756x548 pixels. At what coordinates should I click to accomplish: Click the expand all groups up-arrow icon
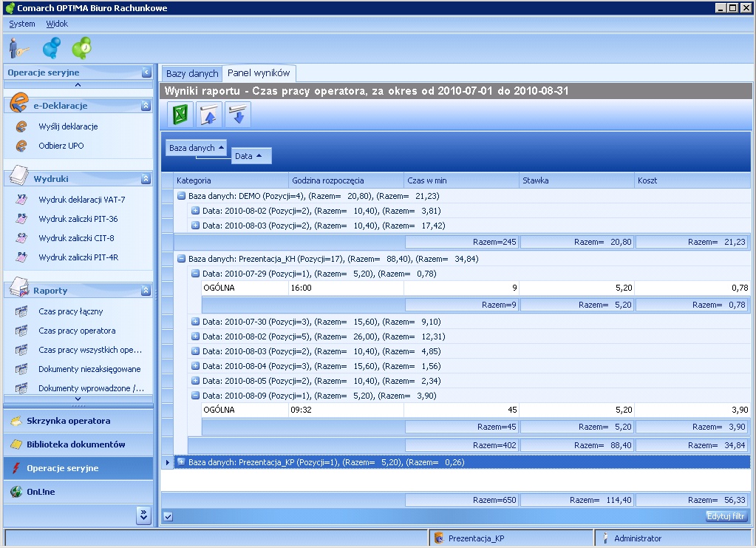point(208,115)
